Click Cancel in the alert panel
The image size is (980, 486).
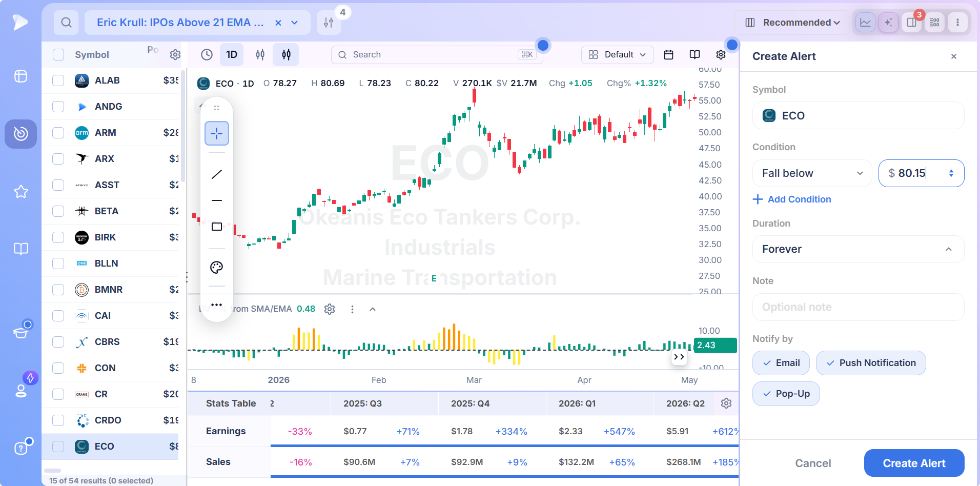point(813,463)
